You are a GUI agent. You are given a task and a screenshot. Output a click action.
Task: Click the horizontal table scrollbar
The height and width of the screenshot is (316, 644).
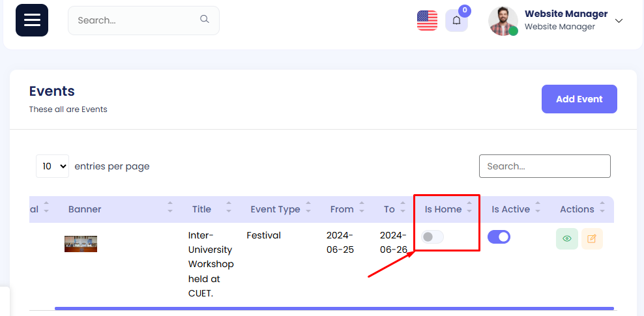point(334,308)
